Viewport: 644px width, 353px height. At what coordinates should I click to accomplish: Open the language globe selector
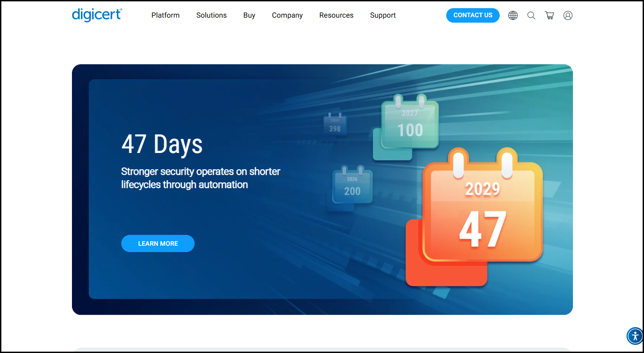(x=513, y=15)
